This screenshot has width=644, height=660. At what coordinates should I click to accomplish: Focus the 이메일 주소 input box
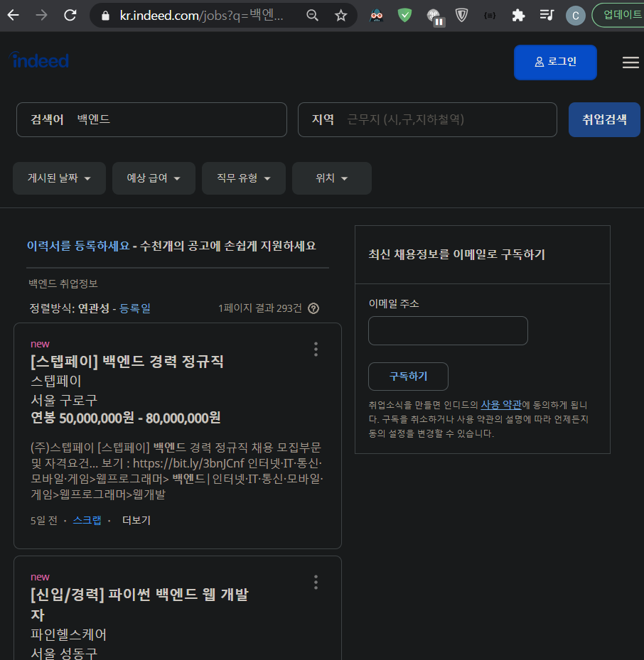click(448, 331)
